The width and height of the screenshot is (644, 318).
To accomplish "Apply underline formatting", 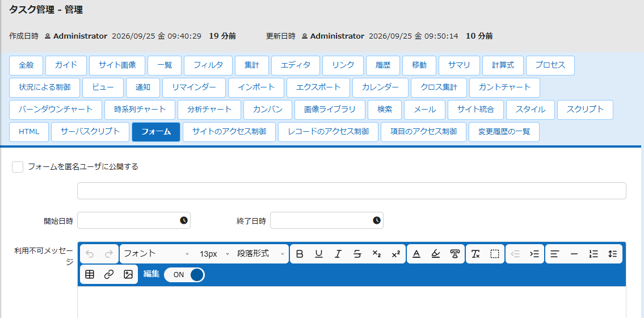I will coord(319,254).
